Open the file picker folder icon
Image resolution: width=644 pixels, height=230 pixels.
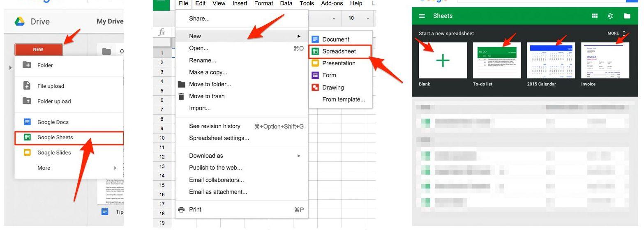point(627,16)
